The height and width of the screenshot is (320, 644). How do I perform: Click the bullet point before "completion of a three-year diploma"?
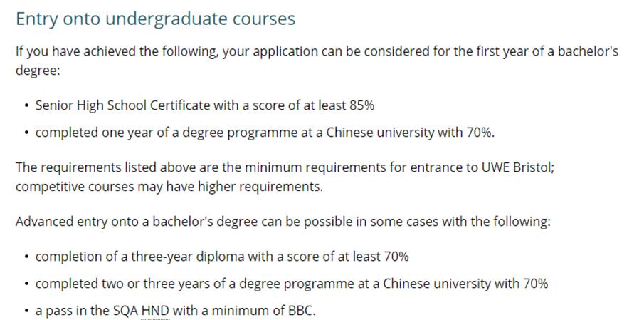point(26,257)
